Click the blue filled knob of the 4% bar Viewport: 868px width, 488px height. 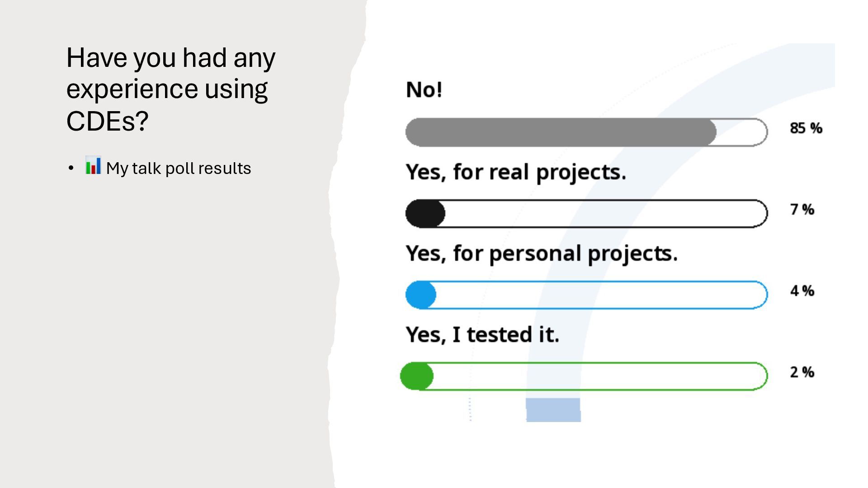[421, 295]
